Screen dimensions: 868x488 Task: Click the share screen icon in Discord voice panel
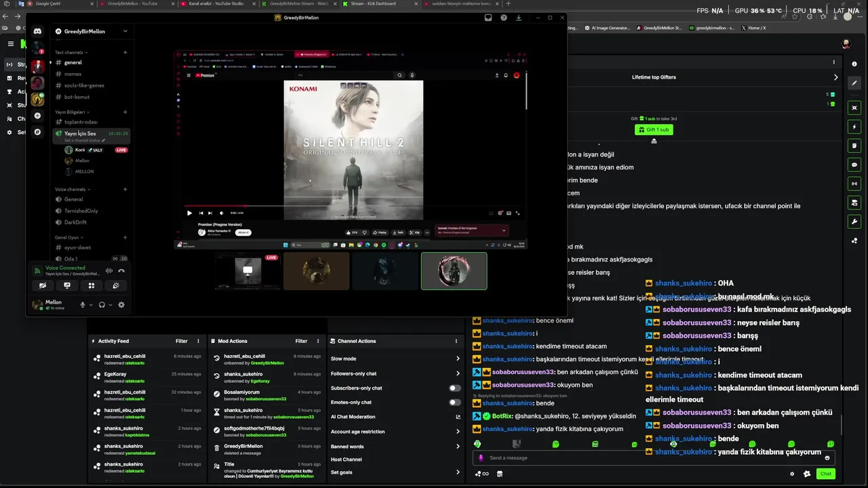67,285
